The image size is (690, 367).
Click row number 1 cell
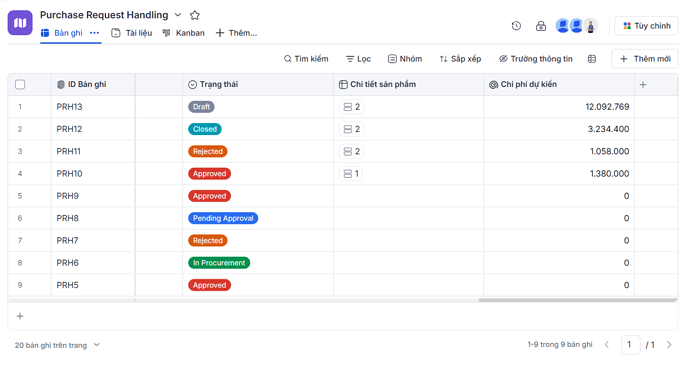(20, 107)
